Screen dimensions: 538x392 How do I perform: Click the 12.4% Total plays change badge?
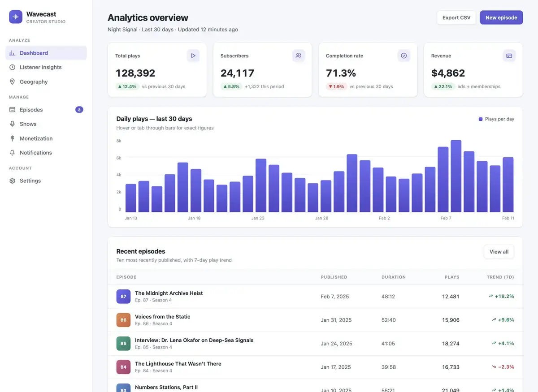pos(127,86)
